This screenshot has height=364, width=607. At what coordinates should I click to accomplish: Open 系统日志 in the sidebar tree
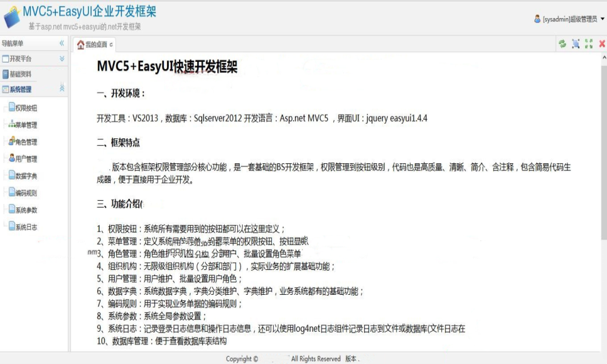[x=26, y=227]
